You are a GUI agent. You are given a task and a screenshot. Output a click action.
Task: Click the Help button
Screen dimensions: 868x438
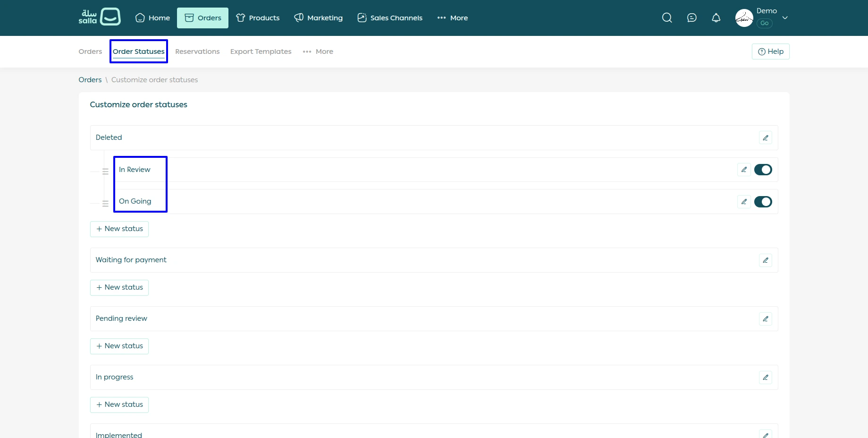pyautogui.click(x=770, y=52)
